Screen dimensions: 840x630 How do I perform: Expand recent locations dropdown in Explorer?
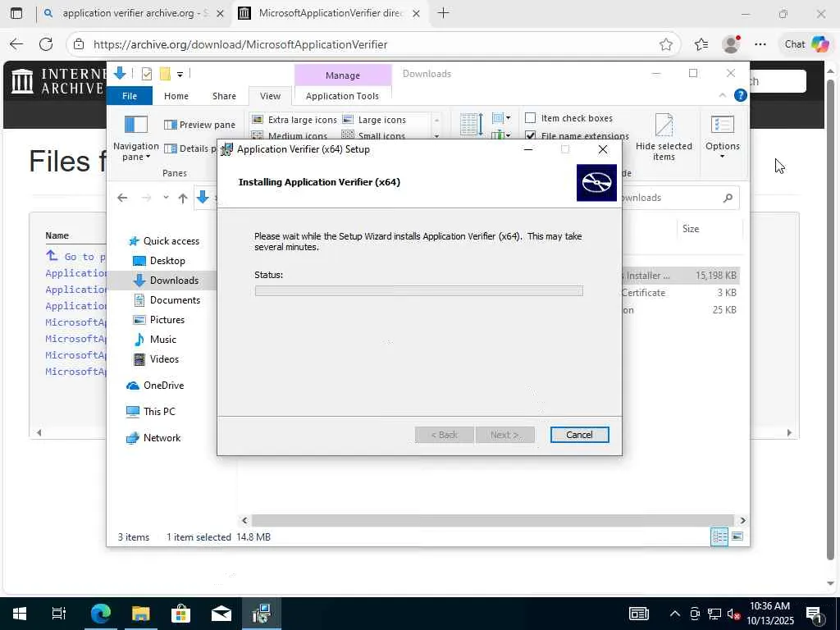point(166,198)
